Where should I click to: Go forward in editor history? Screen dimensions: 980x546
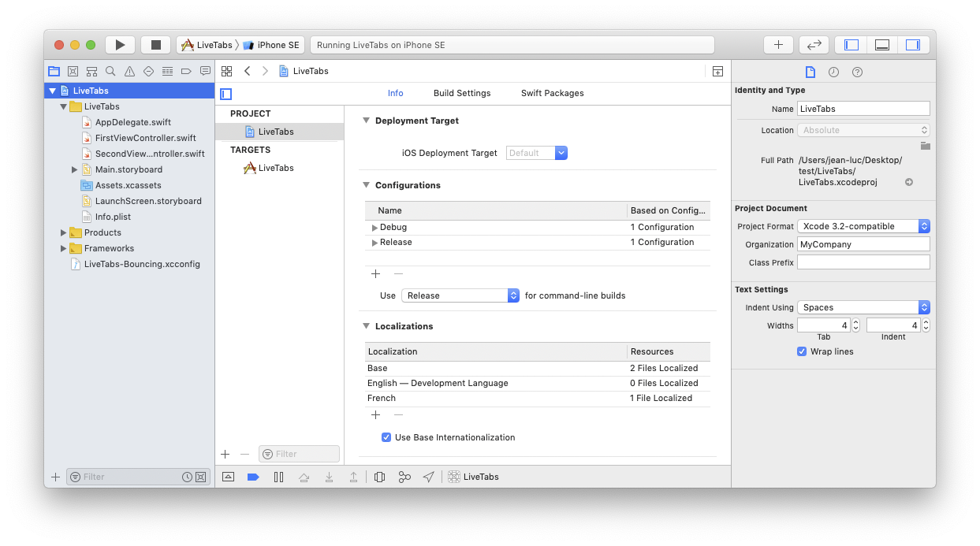tap(265, 71)
